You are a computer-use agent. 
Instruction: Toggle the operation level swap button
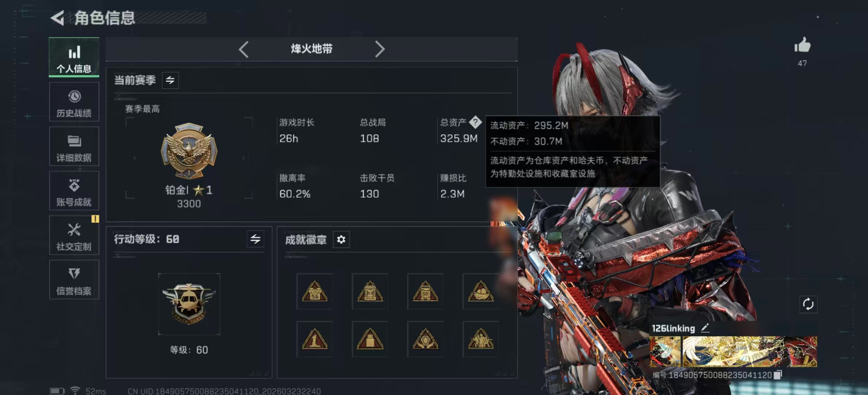[x=255, y=239]
